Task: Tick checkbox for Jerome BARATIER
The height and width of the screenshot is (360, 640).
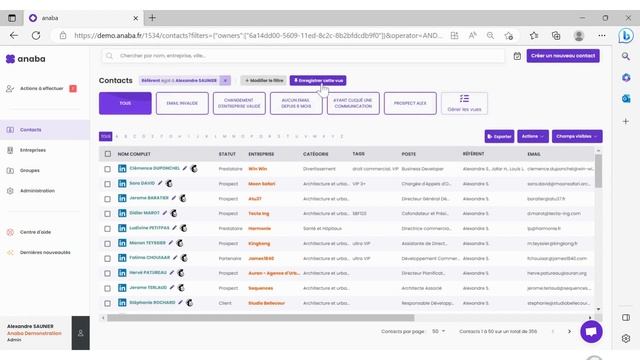Action: pyautogui.click(x=107, y=199)
